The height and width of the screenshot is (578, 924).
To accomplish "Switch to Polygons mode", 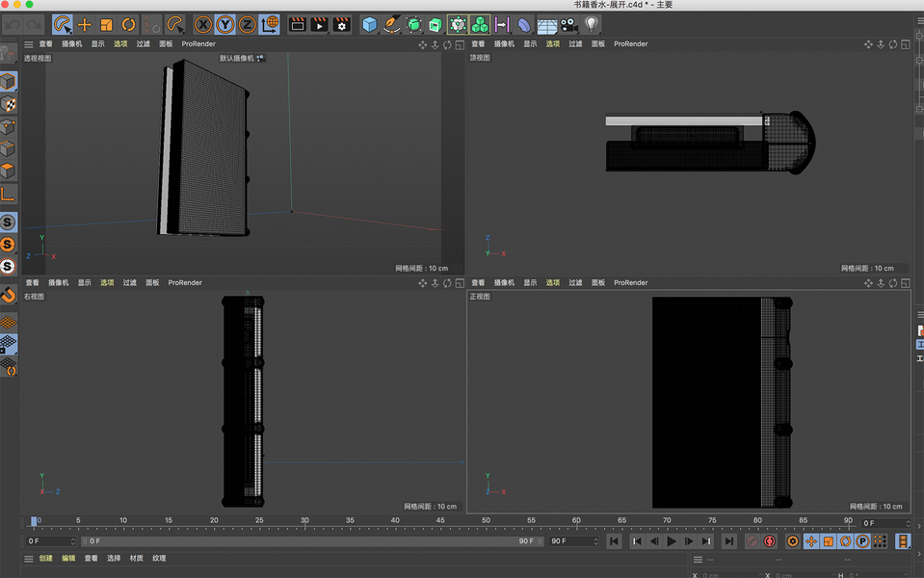I will tap(9, 171).
